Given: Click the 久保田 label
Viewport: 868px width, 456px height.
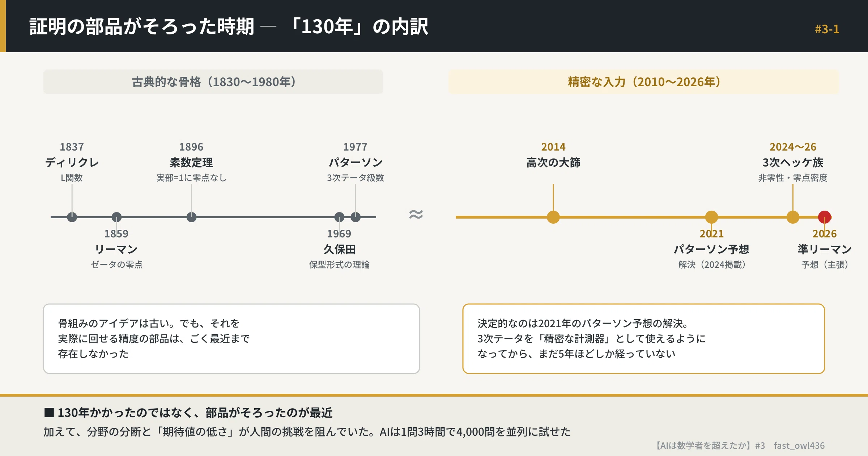Looking at the screenshot, I should point(339,249).
